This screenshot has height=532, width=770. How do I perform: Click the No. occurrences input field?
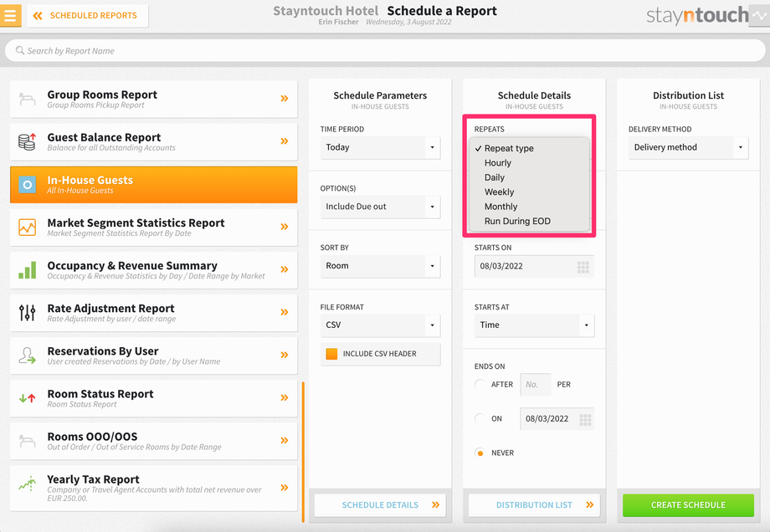pos(536,384)
